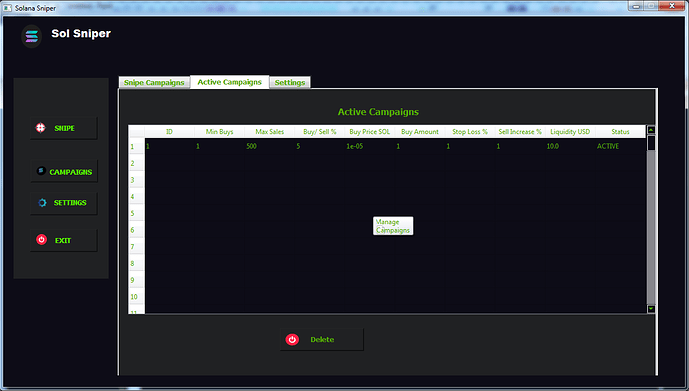Click the scrollbar's down arrow
The image size is (689, 391).
(x=651, y=309)
